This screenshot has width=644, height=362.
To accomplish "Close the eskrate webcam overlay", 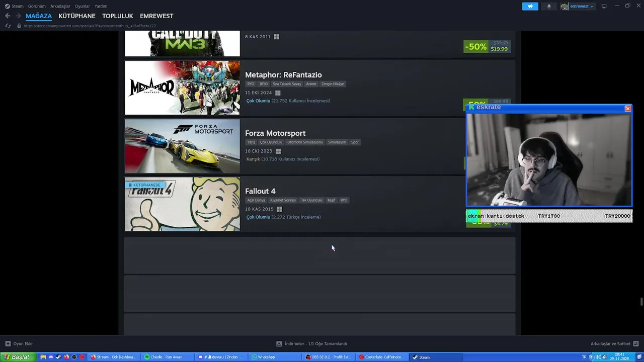I will point(627,109).
